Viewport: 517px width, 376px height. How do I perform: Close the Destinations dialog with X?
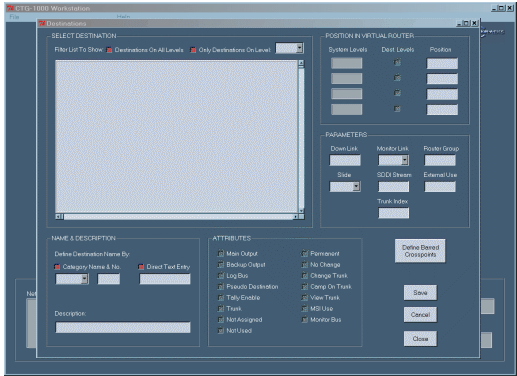pyautogui.click(x=474, y=23)
